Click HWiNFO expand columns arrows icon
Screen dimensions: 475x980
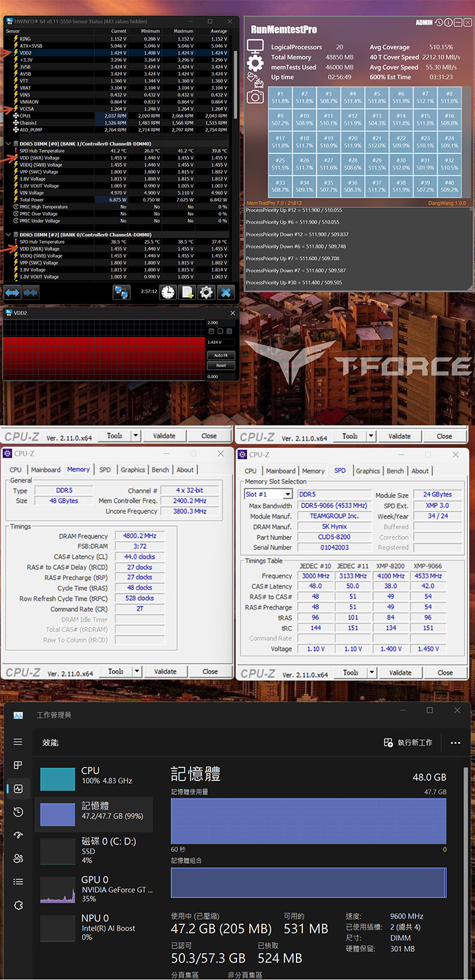click(12, 293)
